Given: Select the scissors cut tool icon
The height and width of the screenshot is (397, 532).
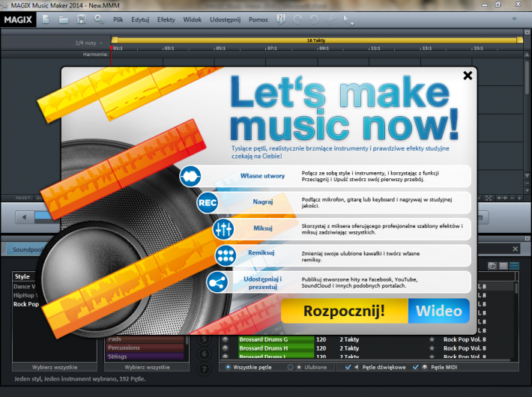Looking at the screenshot, I should 330,19.
